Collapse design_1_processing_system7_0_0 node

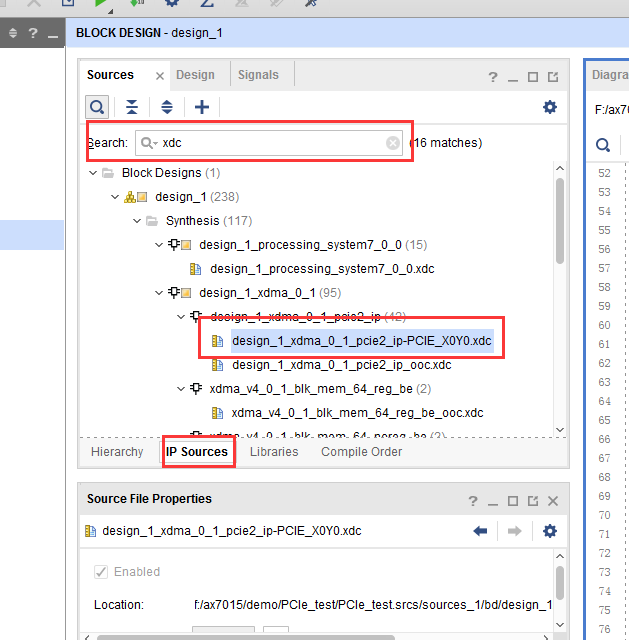point(159,245)
